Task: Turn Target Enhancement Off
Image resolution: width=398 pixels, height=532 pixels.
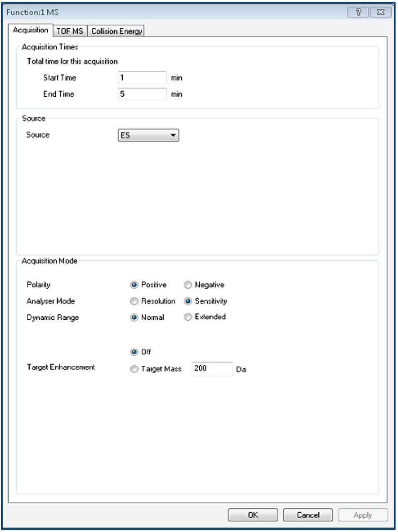Action: (x=134, y=352)
